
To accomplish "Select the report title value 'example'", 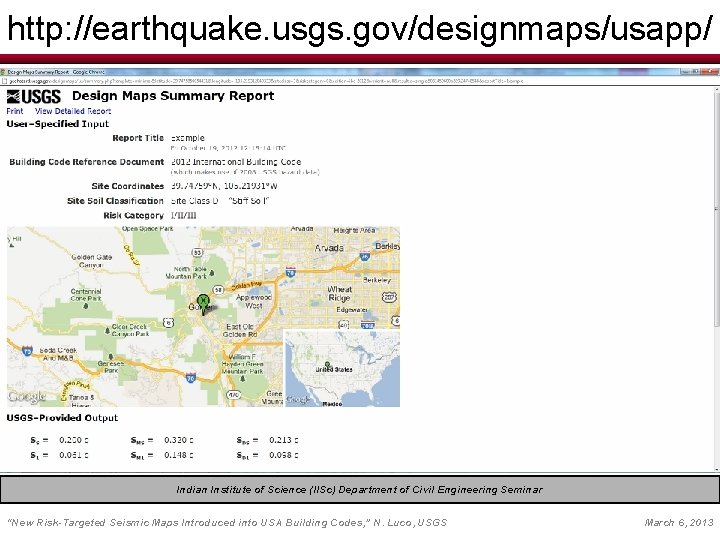I will pyautogui.click(x=188, y=138).
